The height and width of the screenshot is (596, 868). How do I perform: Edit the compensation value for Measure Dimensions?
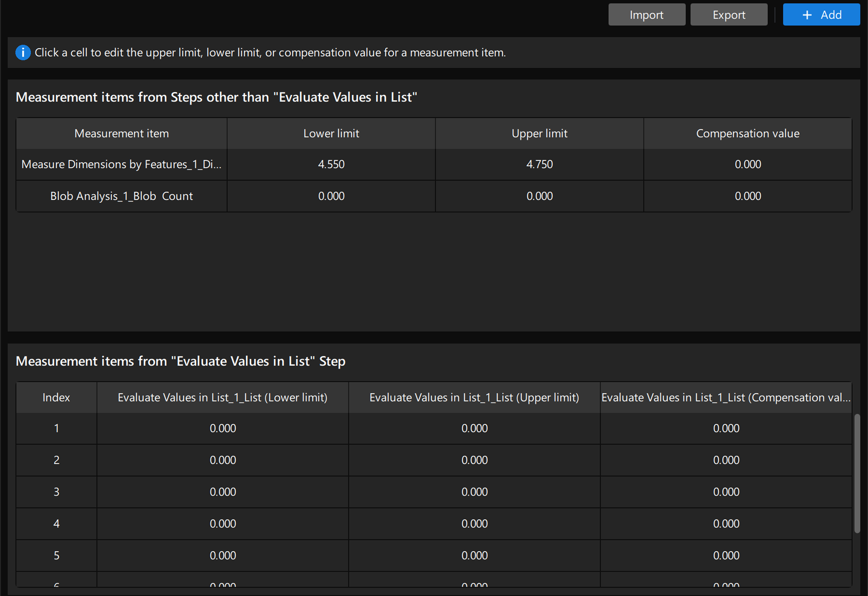click(x=748, y=164)
